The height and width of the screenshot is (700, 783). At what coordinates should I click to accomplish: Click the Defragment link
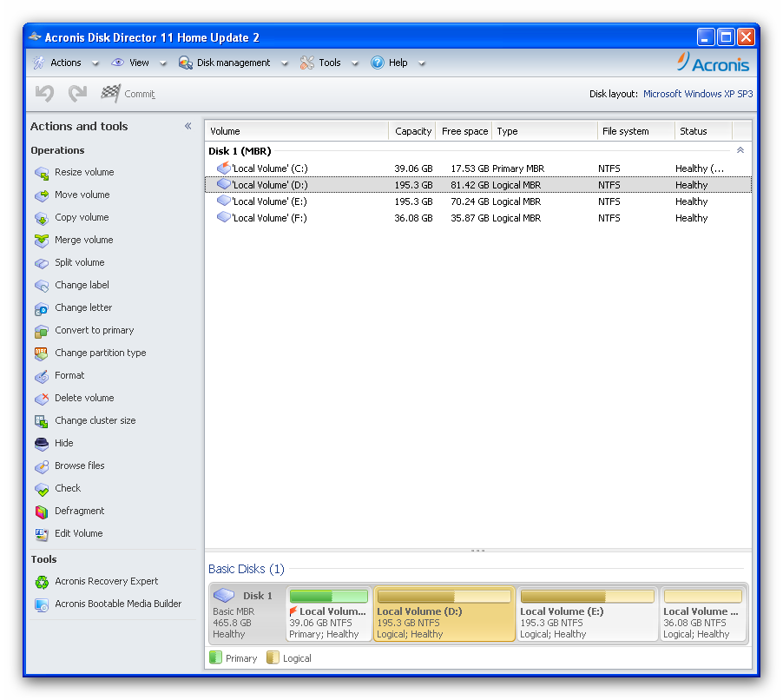tap(79, 511)
